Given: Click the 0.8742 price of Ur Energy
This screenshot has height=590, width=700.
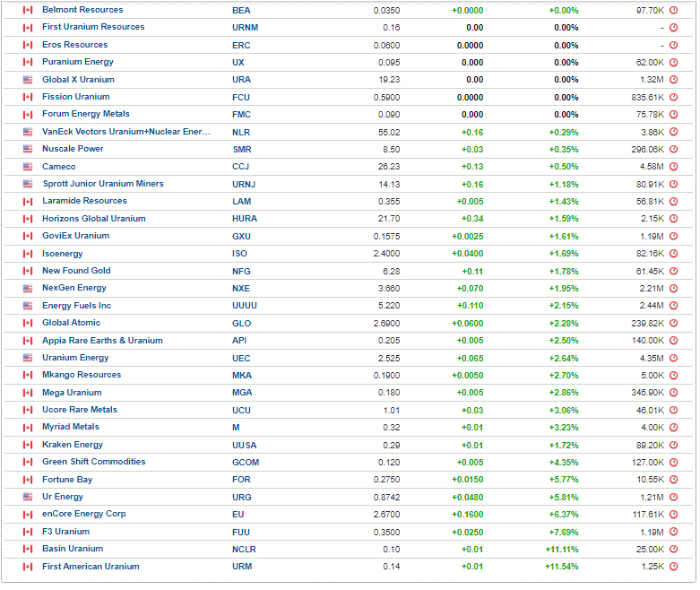Looking at the screenshot, I should (x=386, y=498).
